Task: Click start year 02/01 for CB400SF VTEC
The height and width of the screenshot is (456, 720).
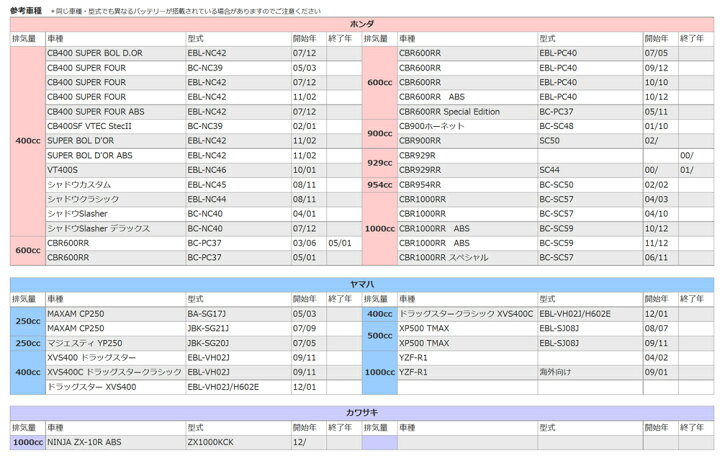Action: click(304, 126)
